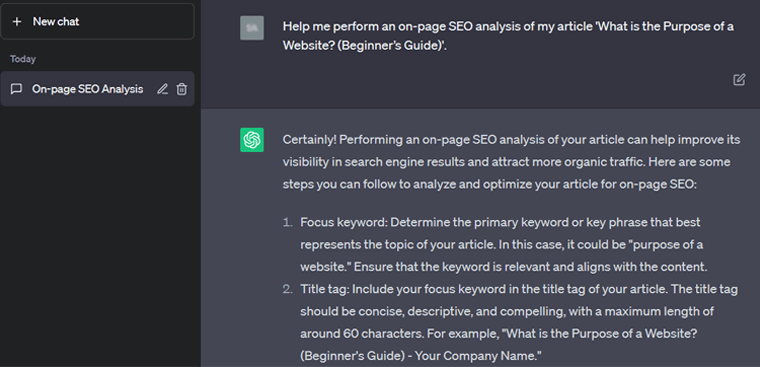Click the green ChatGPT logo avatar
Viewport: 760px width, 367px height.
252,140
